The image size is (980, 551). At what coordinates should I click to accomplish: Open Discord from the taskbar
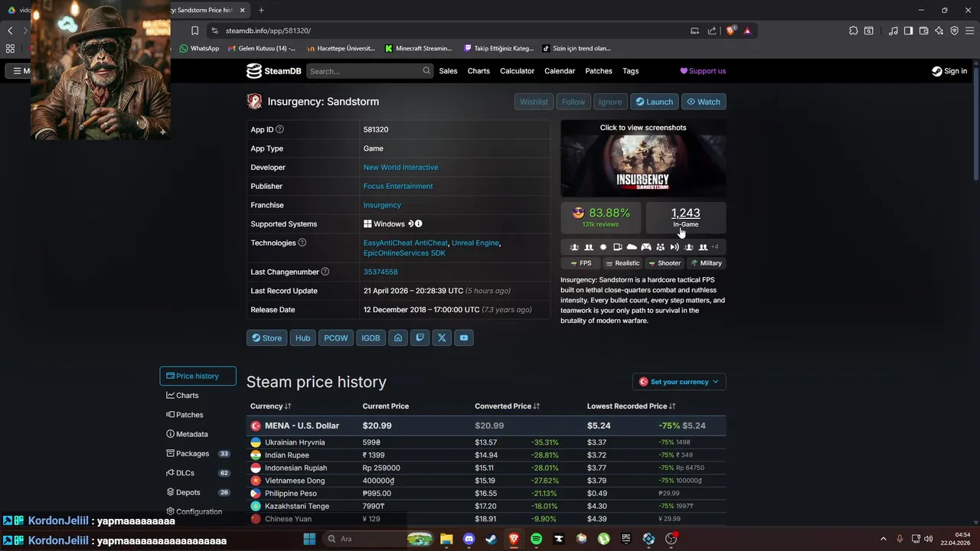click(469, 539)
